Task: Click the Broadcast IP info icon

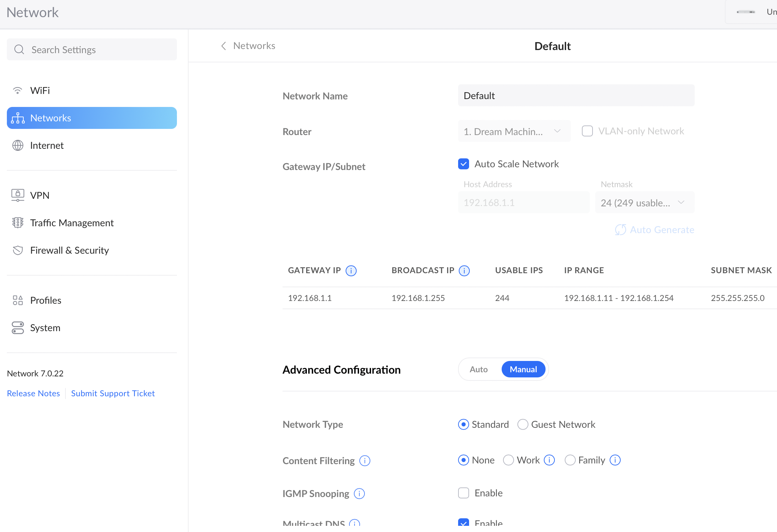Action: 464,271
